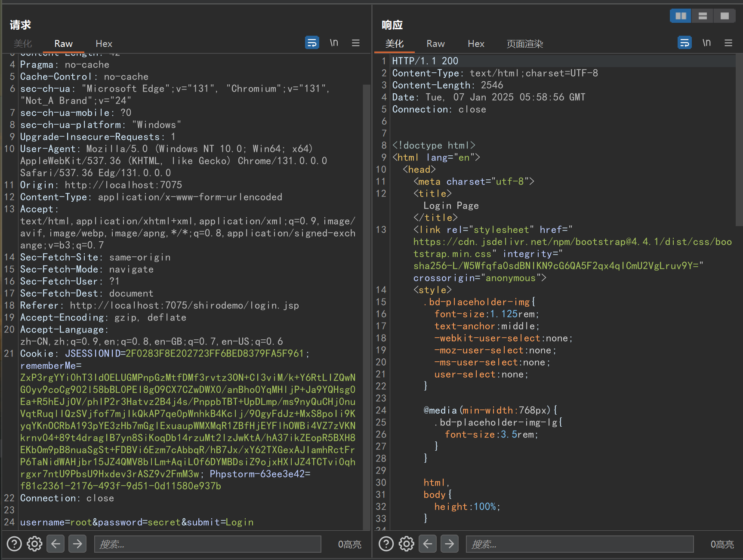Screen dimensions: 743x560
Task: Focus the request search input field
Action: (x=208, y=544)
